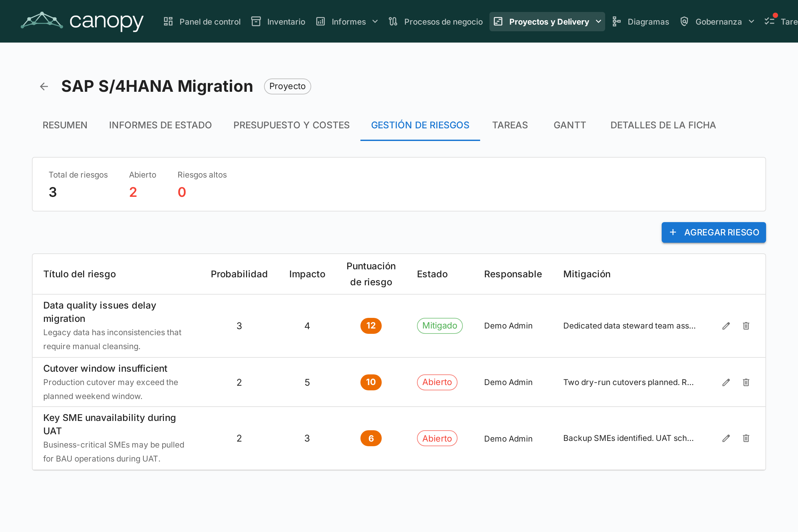Click the 'Cutover window insufficient' title

click(x=105, y=369)
